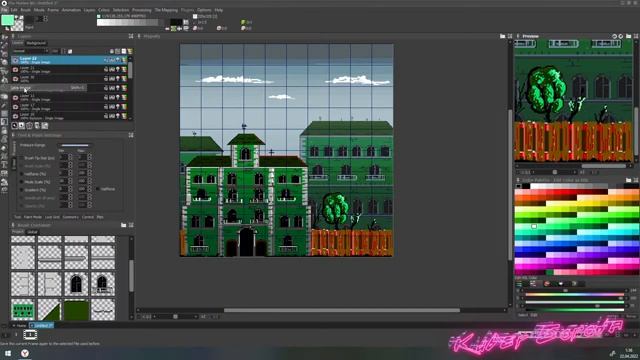Open the Brush Container folder icon
The width and height of the screenshot is (640, 360).
[124, 225]
